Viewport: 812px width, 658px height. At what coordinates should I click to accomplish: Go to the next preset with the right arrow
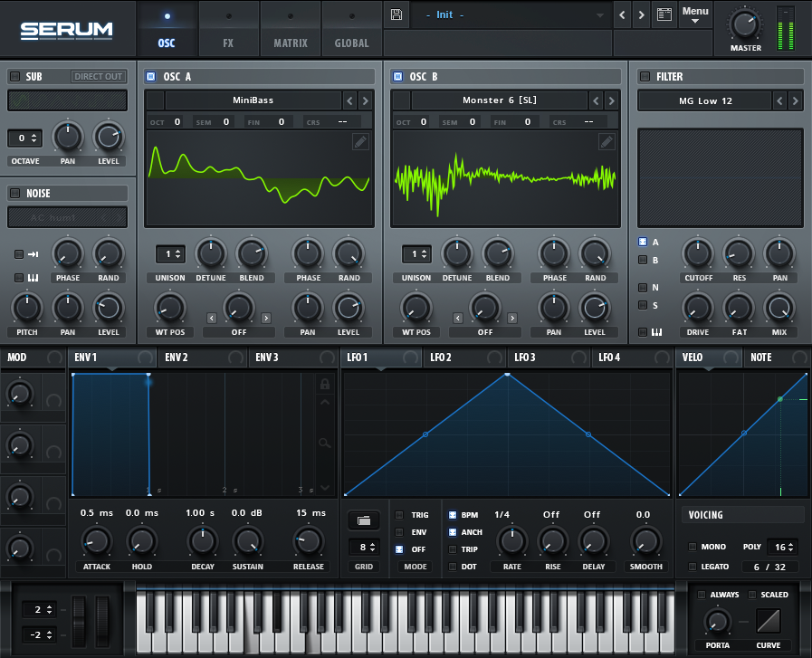coord(642,15)
